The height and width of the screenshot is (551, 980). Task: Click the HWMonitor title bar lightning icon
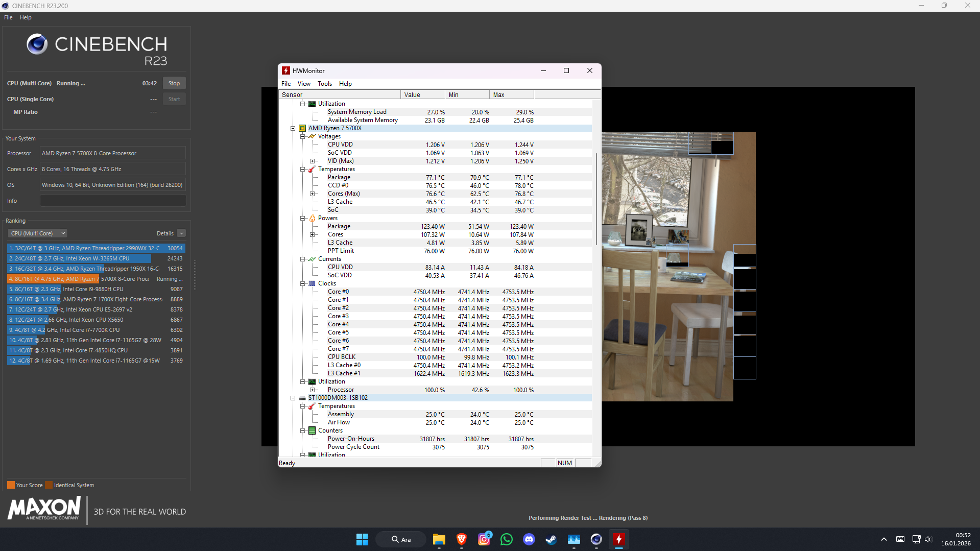click(x=286, y=70)
